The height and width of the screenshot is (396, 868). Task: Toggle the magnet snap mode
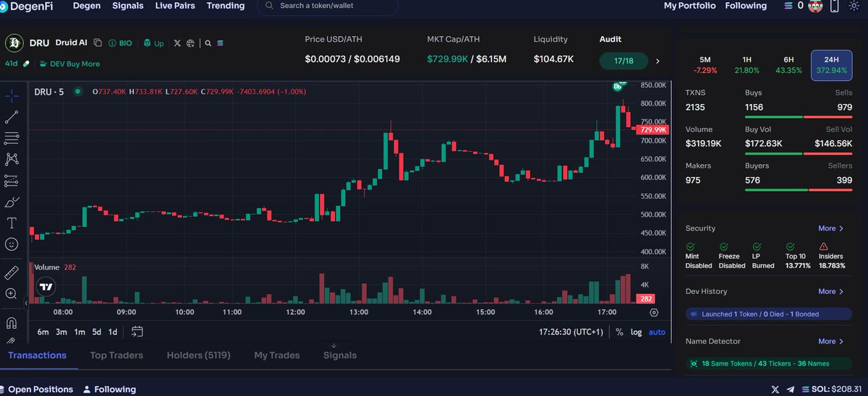click(12, 322)
